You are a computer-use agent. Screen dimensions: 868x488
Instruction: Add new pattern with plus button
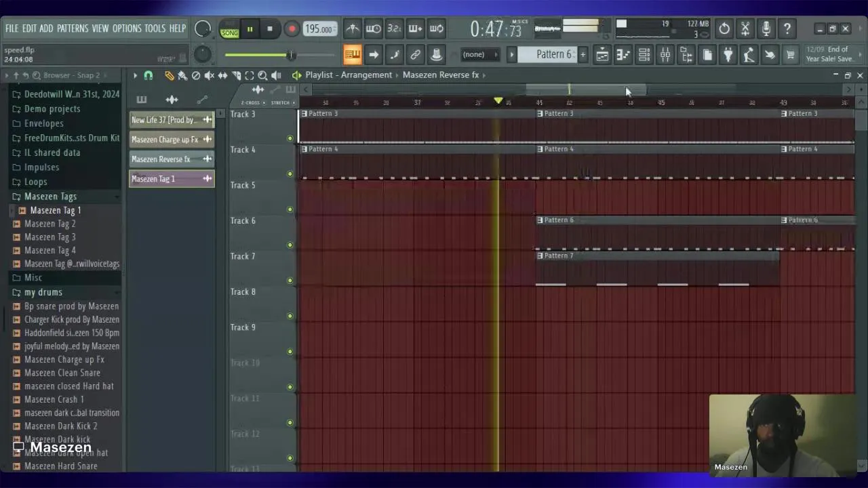[x=583, y=55]
